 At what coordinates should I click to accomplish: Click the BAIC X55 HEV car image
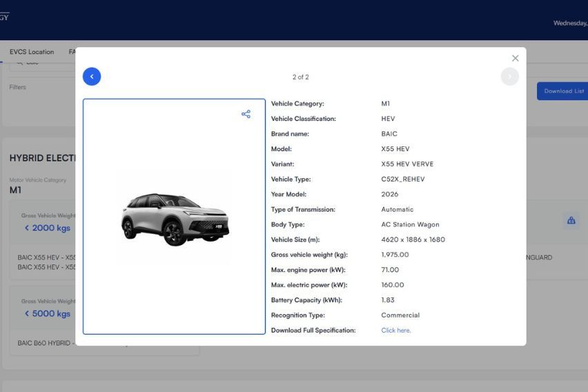coord(175,219)
